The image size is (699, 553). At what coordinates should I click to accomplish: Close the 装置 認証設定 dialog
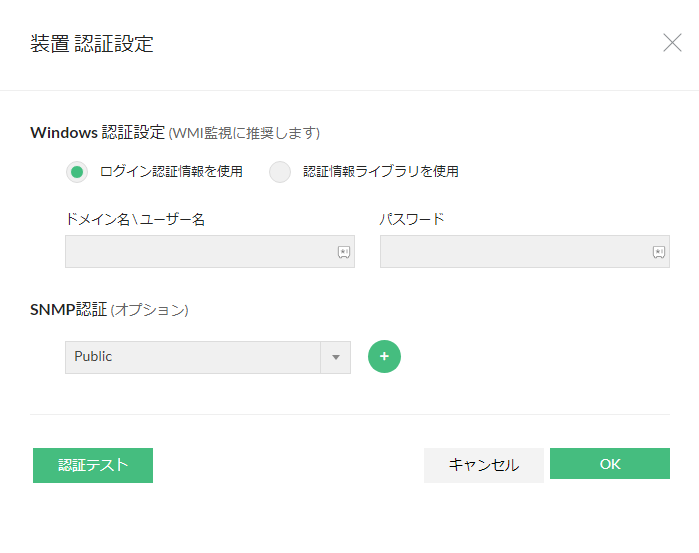[x=672, y=43]
